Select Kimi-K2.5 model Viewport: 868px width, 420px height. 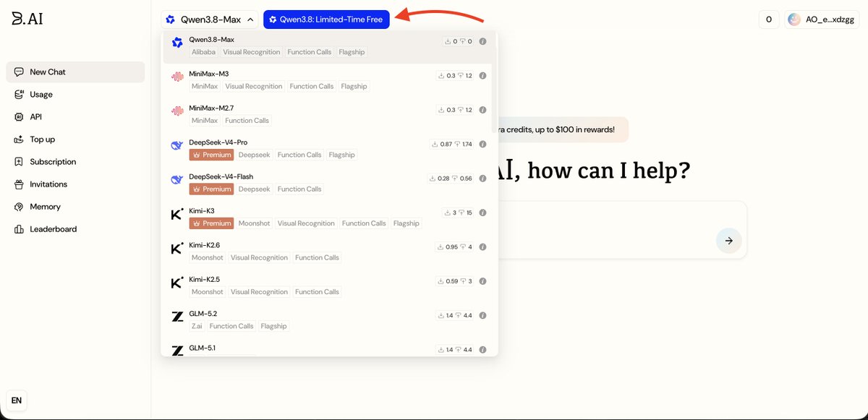(327, 286)
